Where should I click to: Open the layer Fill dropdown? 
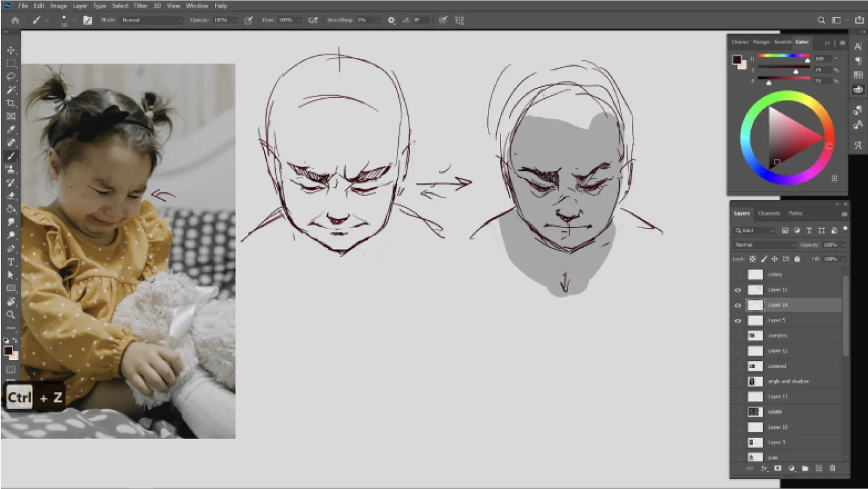pos(843,259)
